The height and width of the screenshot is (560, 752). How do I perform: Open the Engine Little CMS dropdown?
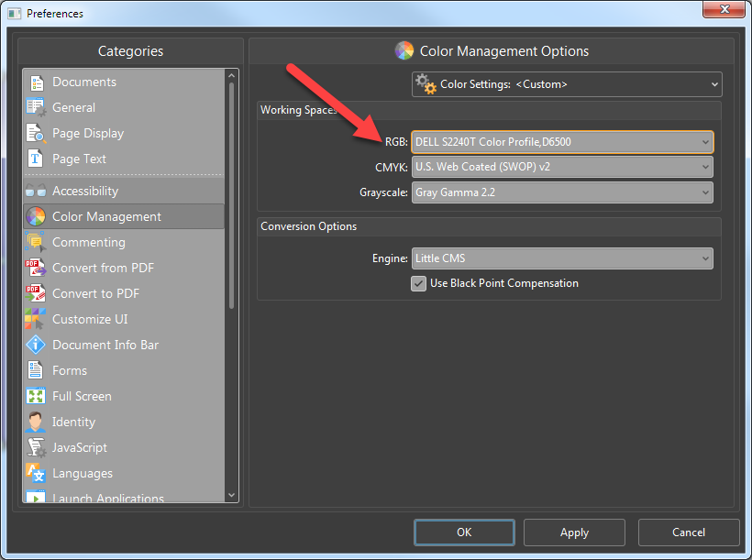pyautogui.click(x=562, y=258)
